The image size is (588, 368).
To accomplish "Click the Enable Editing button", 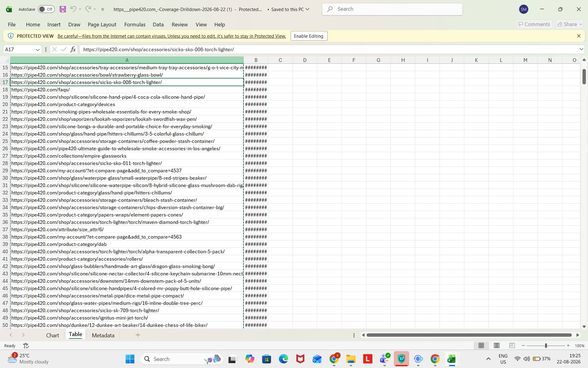I will (309, 36).
